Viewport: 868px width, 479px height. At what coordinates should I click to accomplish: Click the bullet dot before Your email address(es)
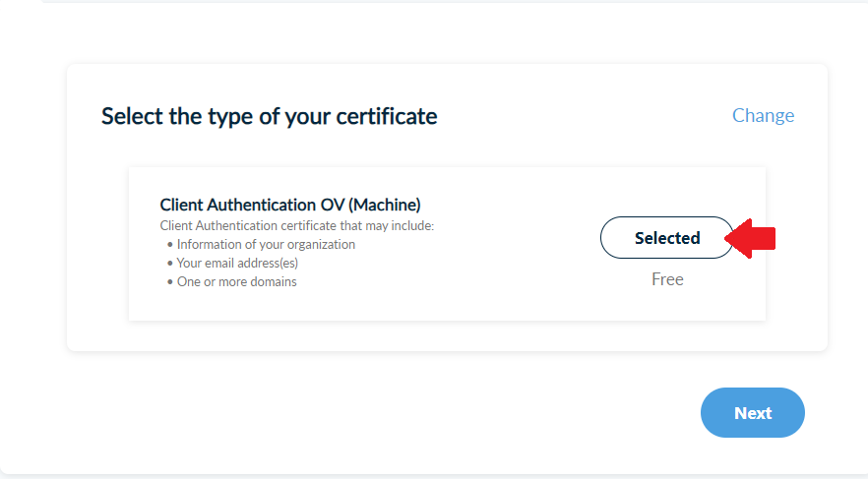[170, 264]
